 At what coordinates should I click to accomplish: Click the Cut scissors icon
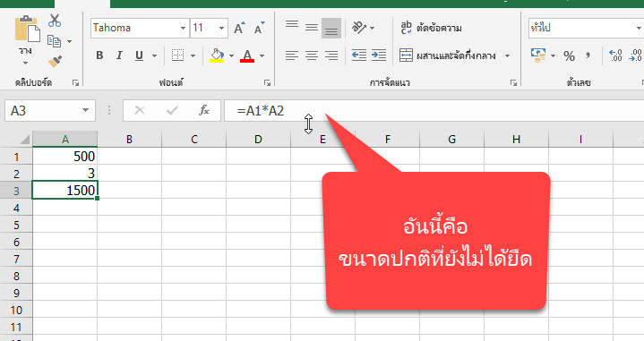(55, 21)
